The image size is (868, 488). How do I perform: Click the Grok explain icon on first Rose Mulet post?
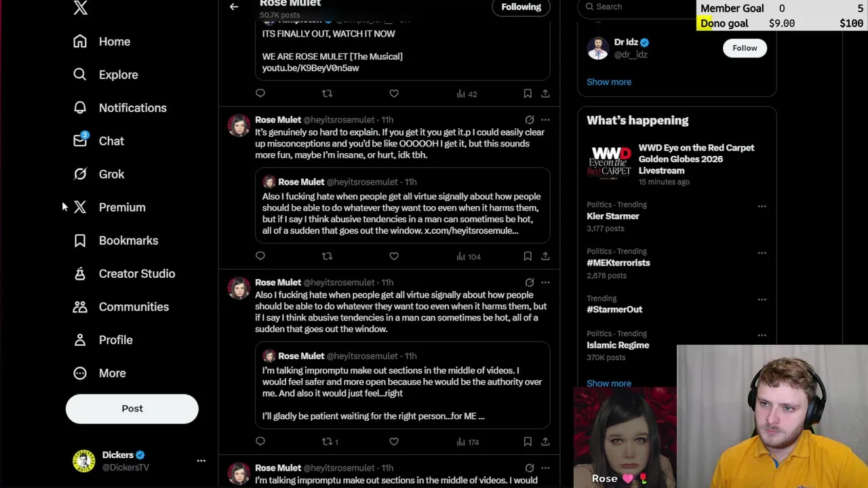(530, 120)
